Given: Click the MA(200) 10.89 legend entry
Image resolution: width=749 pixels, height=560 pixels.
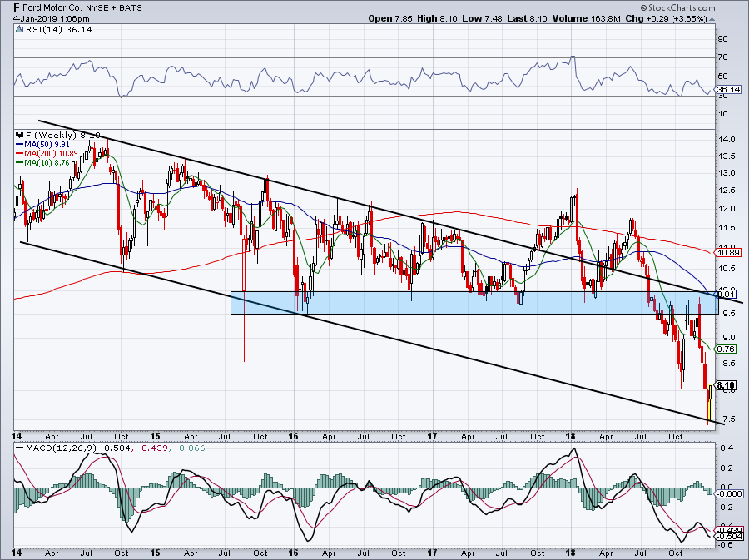Looking at the screenshot, I should 47,153.
